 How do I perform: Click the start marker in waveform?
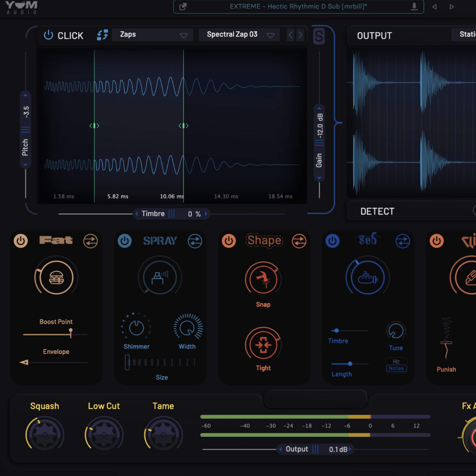94,126
